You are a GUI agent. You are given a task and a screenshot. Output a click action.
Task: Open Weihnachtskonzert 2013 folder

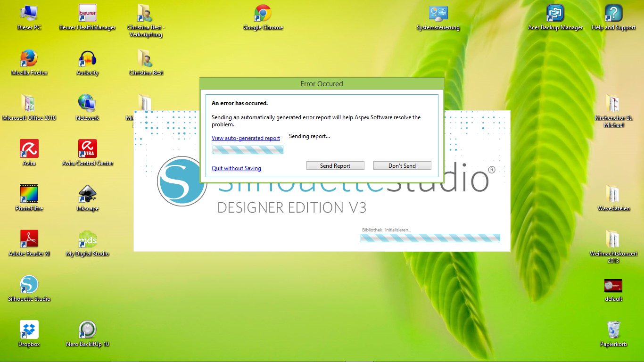click(613, 247)
